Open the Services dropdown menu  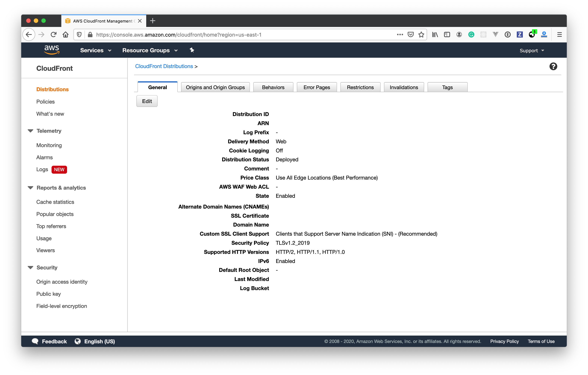point(95,50)
